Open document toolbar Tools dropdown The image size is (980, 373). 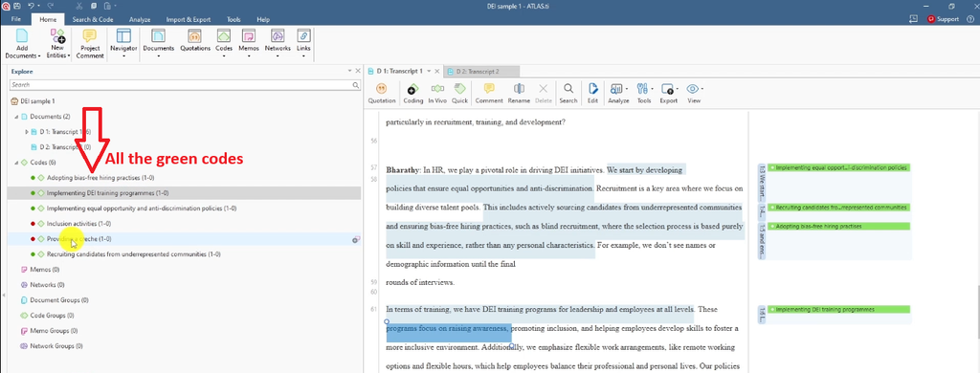coord(644,93)
